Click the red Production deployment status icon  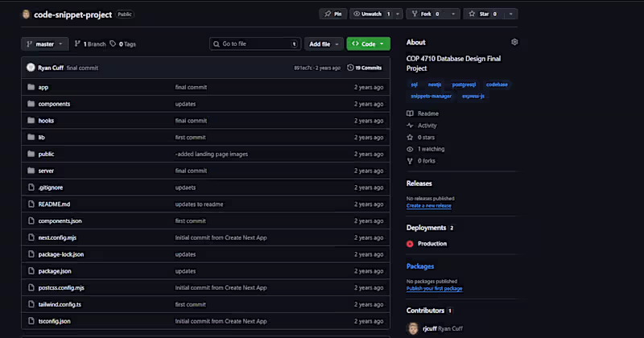coord(410,244)
